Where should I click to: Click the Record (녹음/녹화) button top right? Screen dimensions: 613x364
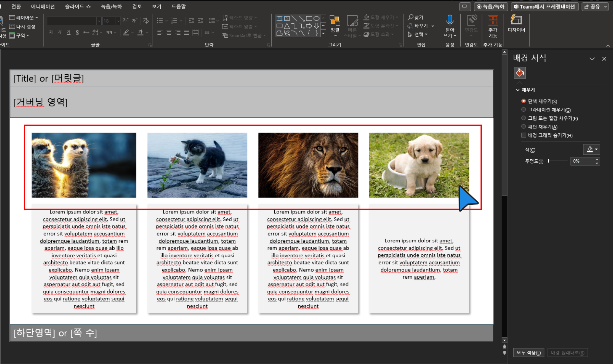(490, 6)
